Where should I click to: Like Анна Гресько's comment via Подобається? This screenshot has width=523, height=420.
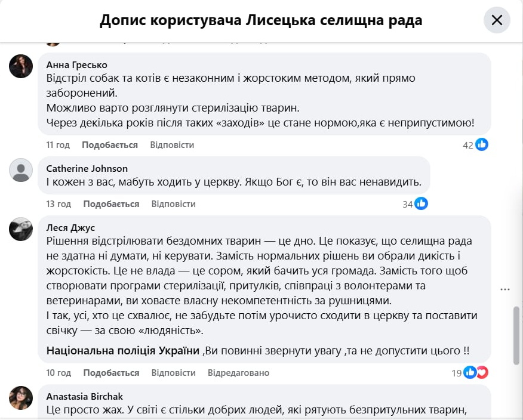[110, 145]
